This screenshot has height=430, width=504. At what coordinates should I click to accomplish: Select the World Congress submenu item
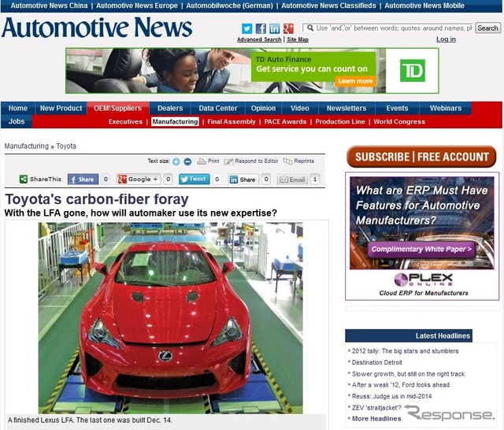click(x=399, y=122)
